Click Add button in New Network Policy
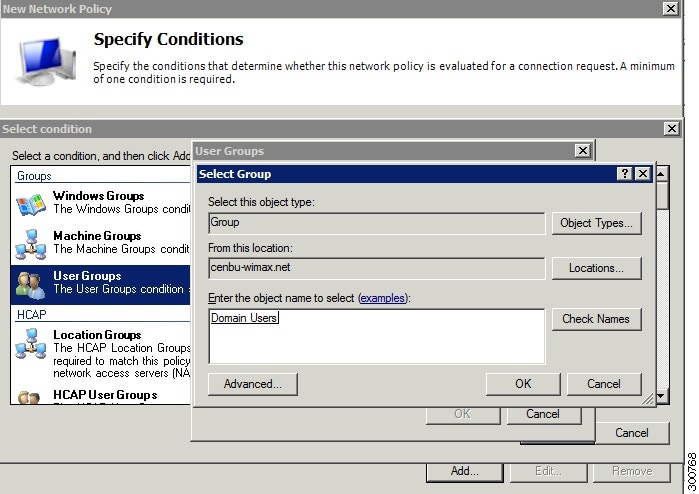Screen dimensions: 699x494 (x=465, y=472)
